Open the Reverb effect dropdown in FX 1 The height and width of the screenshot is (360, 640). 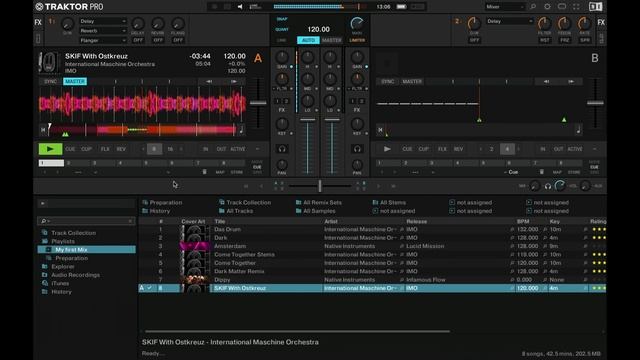(x=102, y=31)
